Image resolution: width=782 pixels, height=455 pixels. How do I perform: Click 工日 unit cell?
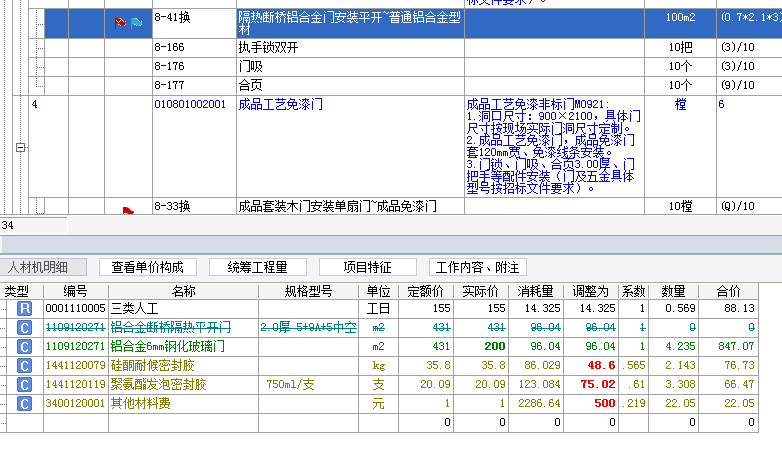(378, 309)
